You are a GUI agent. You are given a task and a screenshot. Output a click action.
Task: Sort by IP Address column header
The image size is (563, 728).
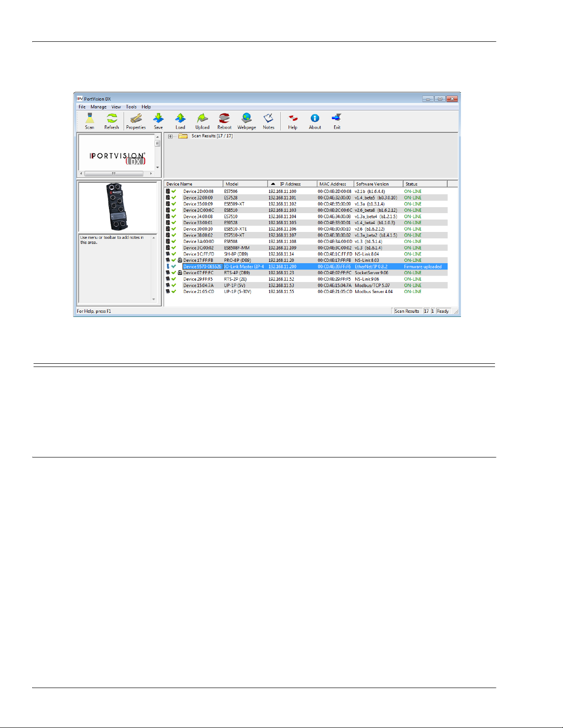pyautogui.click(x=292, y=184)
